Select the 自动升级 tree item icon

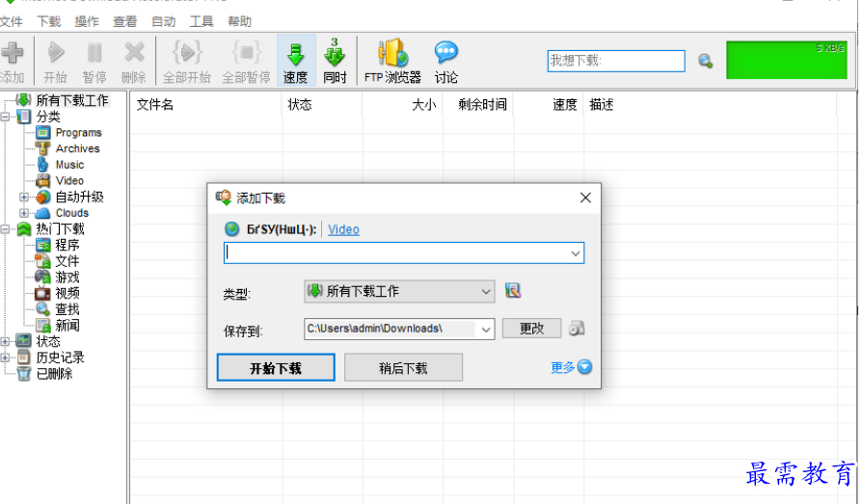click(x=43, y=197)
